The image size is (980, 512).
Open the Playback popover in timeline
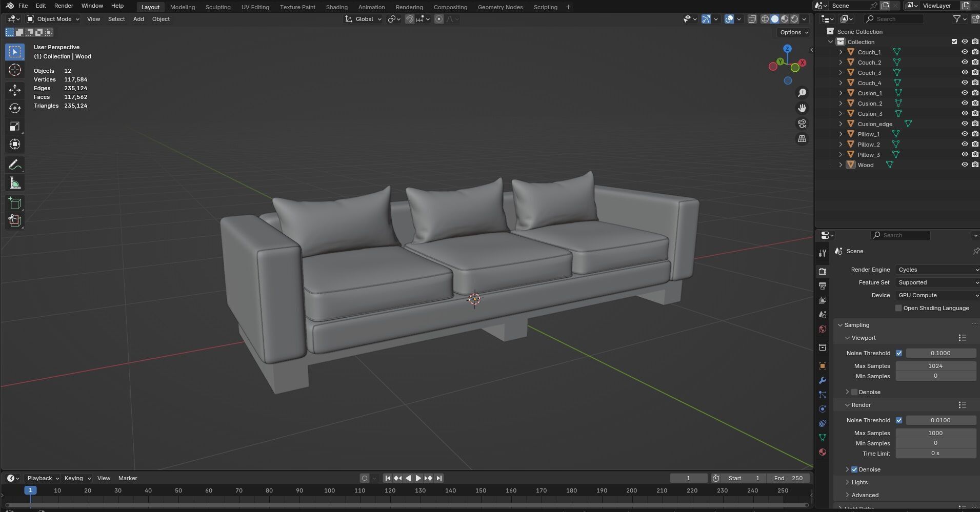(x=43, y=478)
